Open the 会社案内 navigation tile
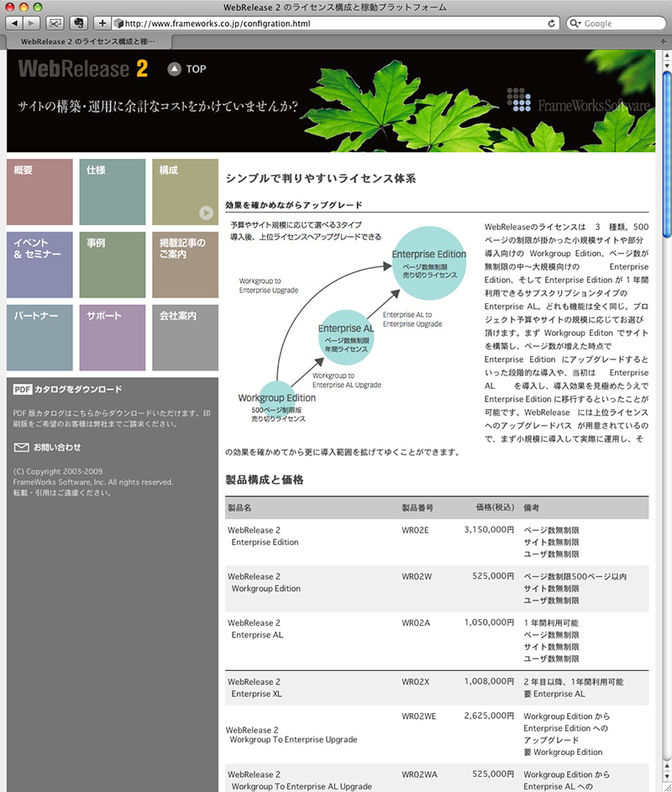 [185, 338]
